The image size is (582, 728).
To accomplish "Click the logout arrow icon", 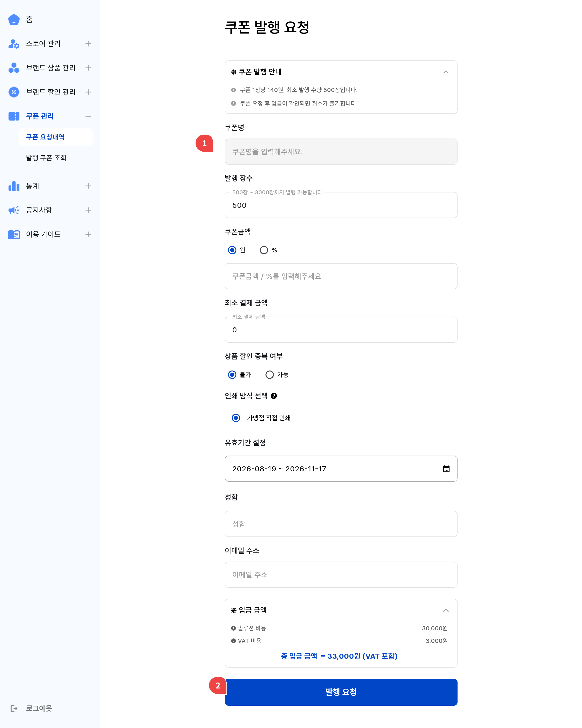I will tap(14, 708).
